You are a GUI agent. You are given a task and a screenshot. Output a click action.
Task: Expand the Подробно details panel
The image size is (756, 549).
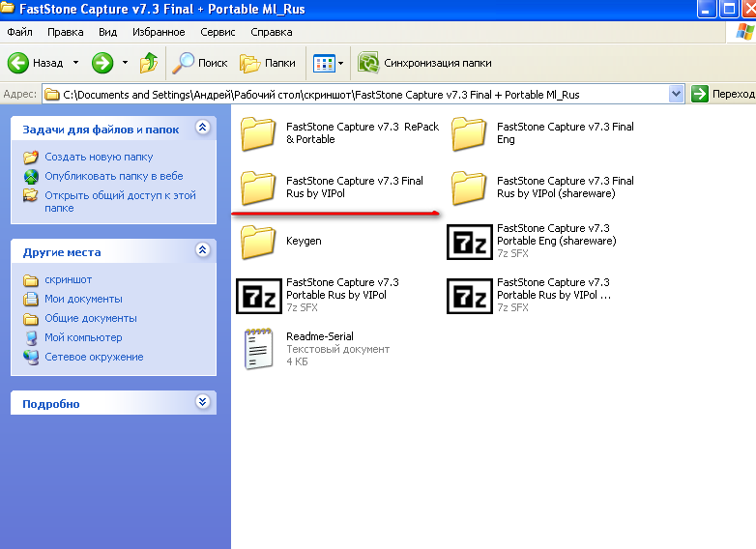click(203, 401)
